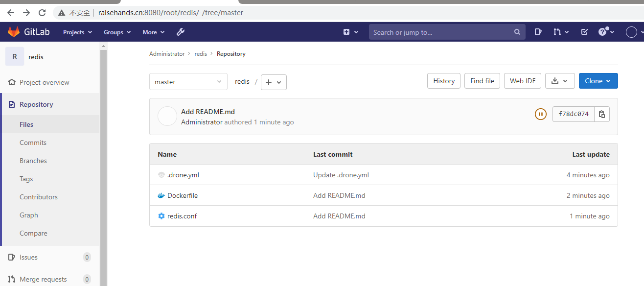
Task: Open the Todos checkmark icon
Action: pyautogui.click(x=584, y=32)
